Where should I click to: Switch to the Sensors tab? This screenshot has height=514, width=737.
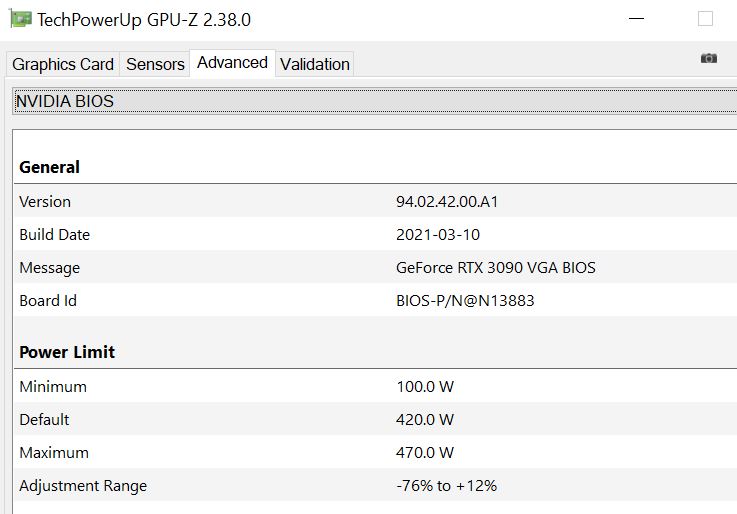coord(155,64)
